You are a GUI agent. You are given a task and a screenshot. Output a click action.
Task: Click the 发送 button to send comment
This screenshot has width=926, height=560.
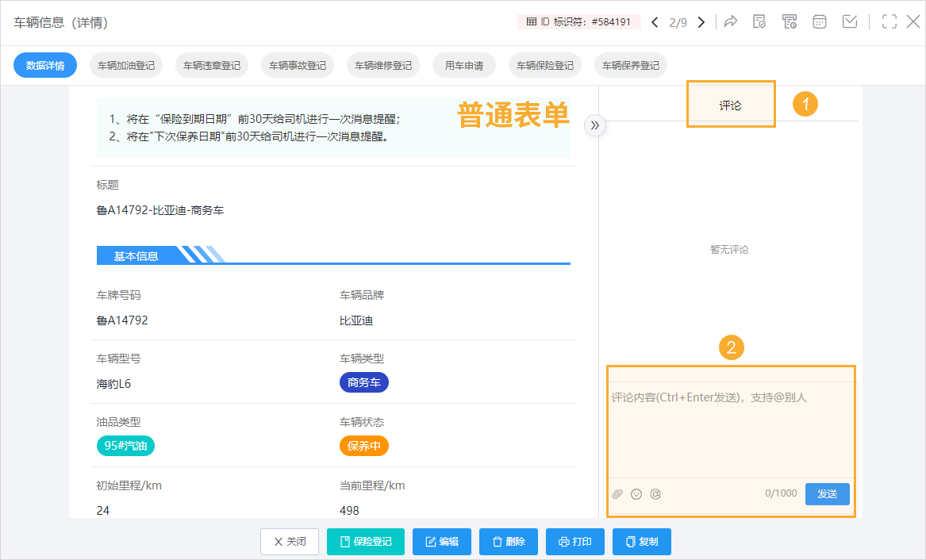827,493
